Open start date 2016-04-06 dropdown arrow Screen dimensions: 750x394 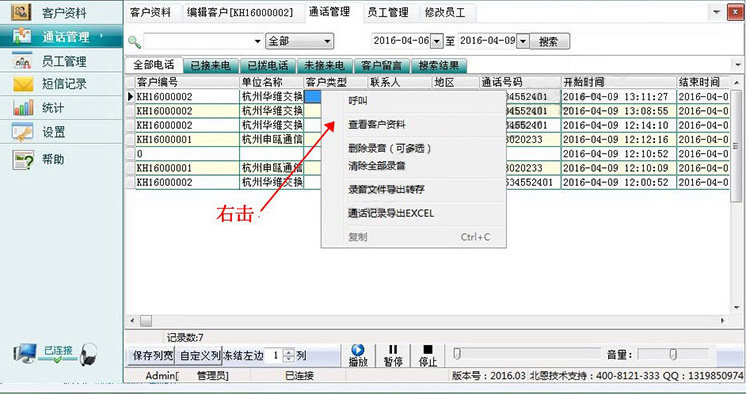(x=436, y=41)
